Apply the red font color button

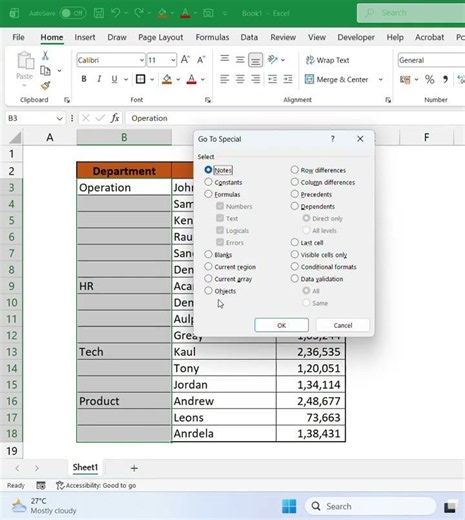[191, 79]
